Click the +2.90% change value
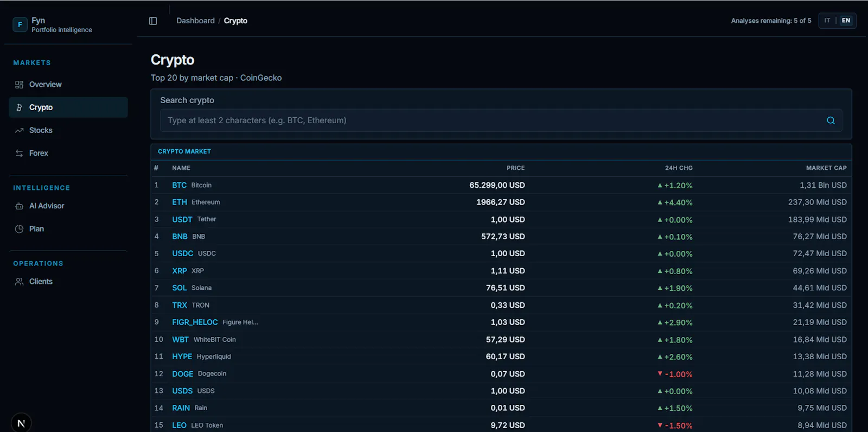The image size is (868, 432). click(x=675, y=323)
